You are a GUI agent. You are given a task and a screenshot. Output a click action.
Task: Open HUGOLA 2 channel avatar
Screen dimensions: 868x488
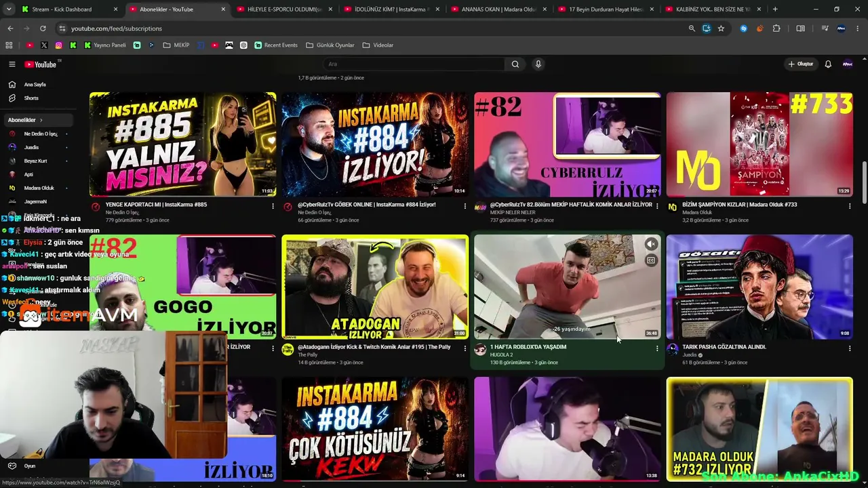pos(480,349)
